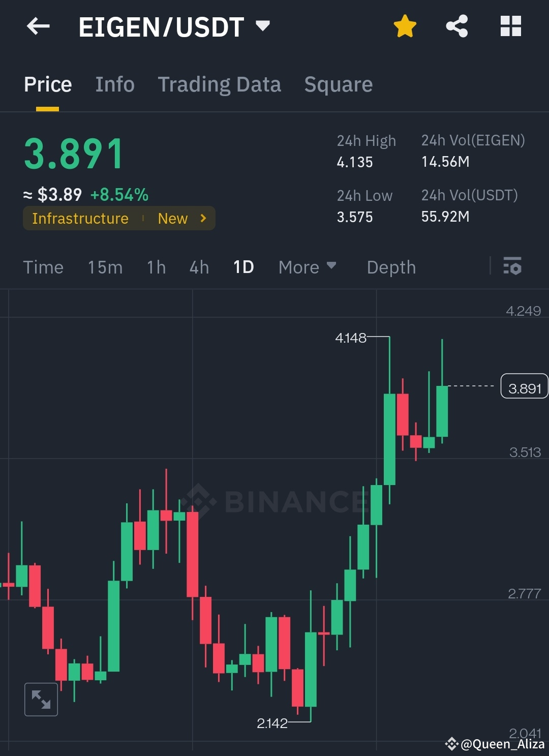
Task: Share the EIGEN/USDT chart
Action: pyautogui.click(x=456, y=26)
